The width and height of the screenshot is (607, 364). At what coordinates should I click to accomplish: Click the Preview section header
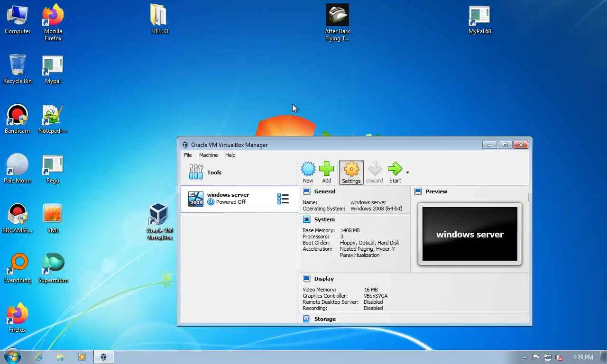(x=436, y=191)
